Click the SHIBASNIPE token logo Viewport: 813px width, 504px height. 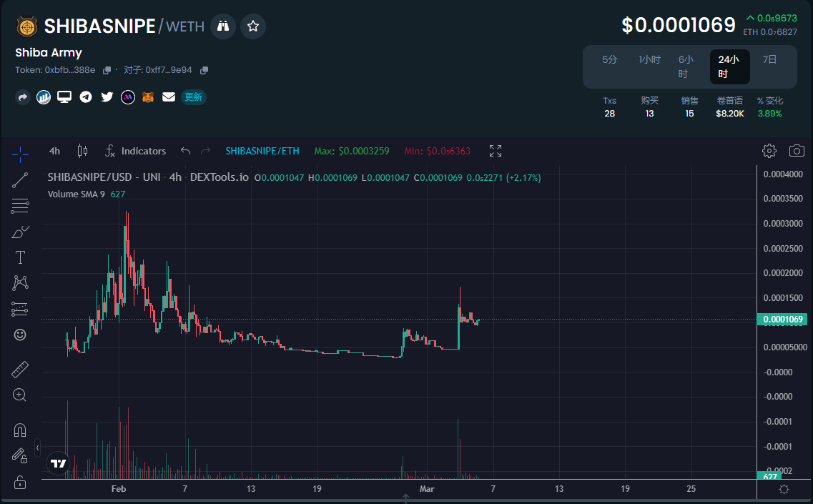pos(27,26)
